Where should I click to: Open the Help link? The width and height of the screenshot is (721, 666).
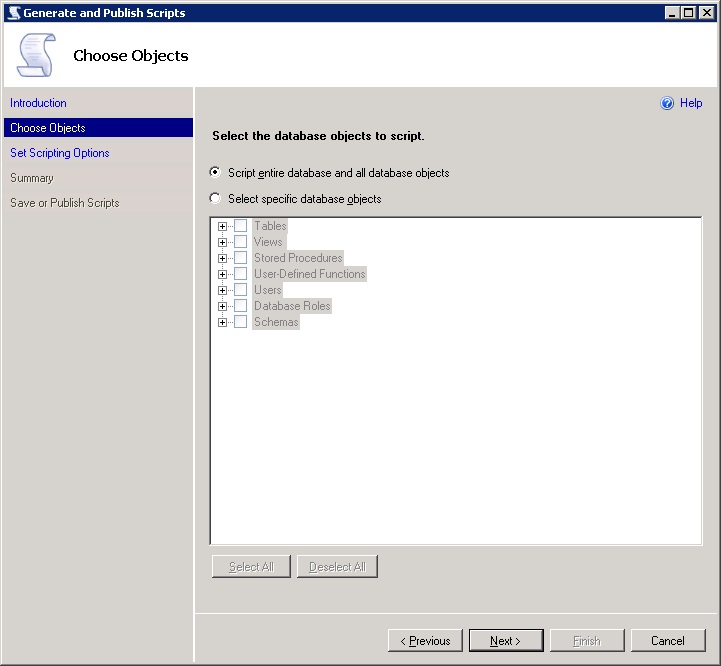691,103
